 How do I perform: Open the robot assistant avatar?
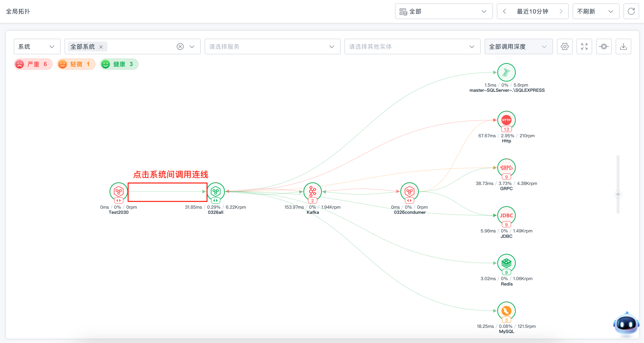coord(626,323)
